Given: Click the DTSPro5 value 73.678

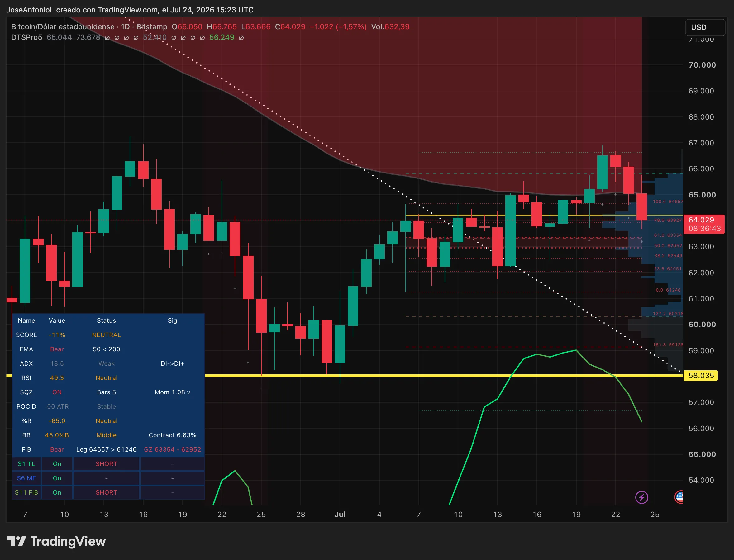Looking at the screenshot, I should (88, 37).
